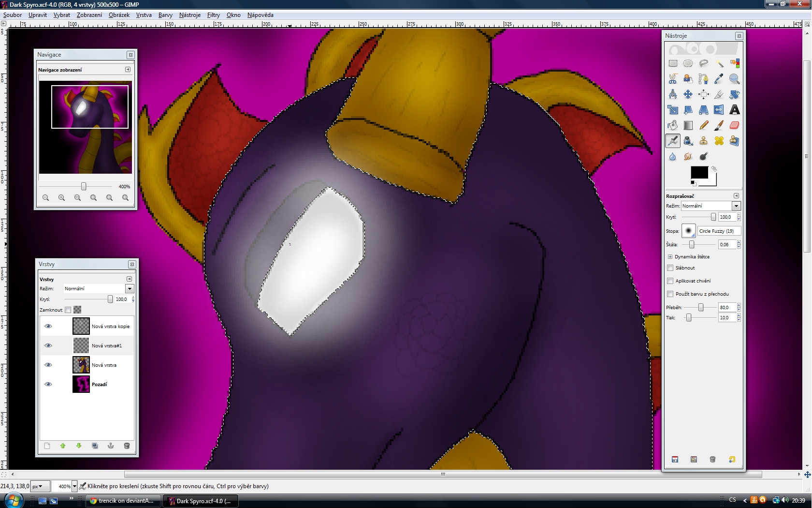The width and height of the screenshot is (812, 508).
Task: Enable 'Použít barvu z přechodu' checkbox
Action: 670,294
